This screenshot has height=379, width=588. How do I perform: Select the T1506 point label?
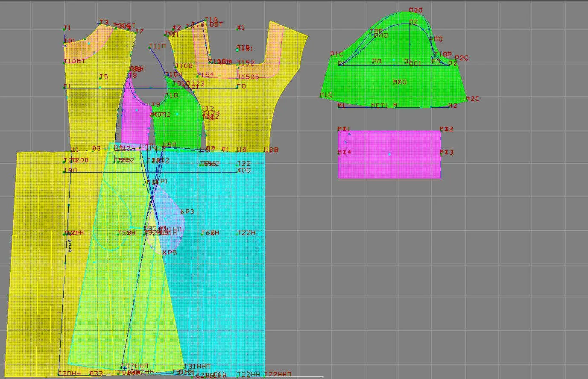[248, 76]
